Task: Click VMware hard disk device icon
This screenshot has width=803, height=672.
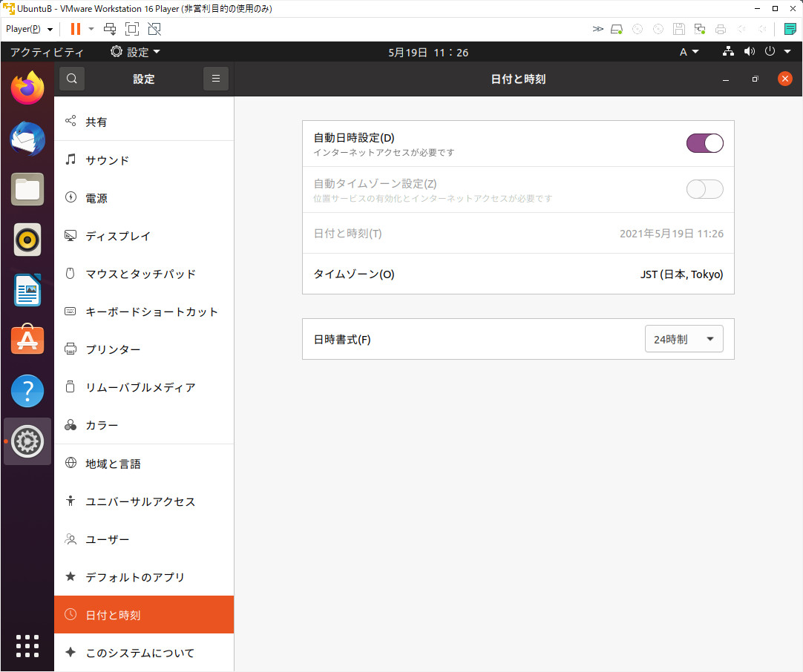Action: click(x=617, y=29)
